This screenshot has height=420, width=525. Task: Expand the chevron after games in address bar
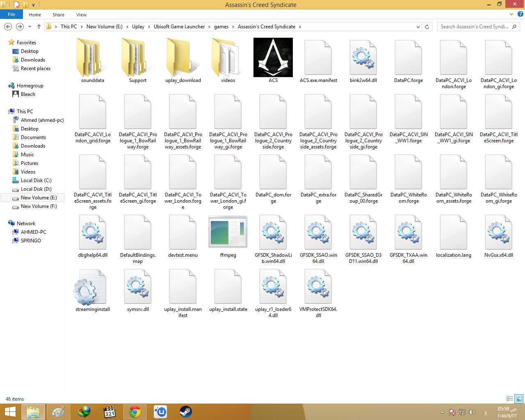233,27
